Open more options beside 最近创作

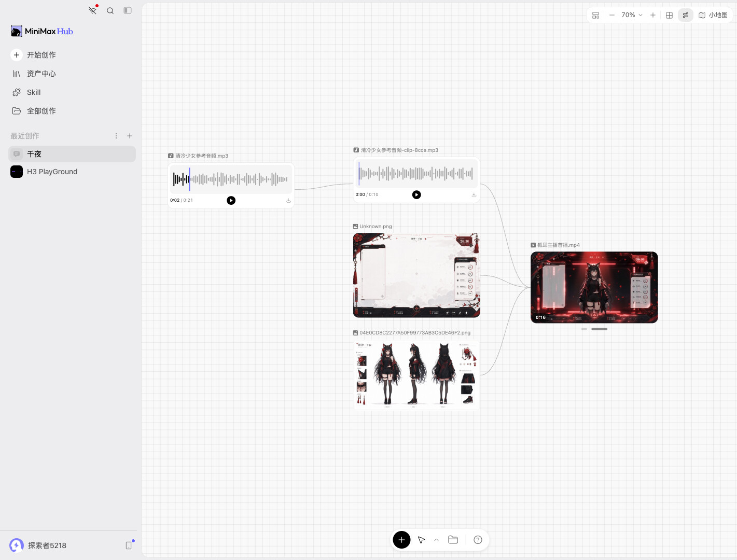(x=116, y=136)
